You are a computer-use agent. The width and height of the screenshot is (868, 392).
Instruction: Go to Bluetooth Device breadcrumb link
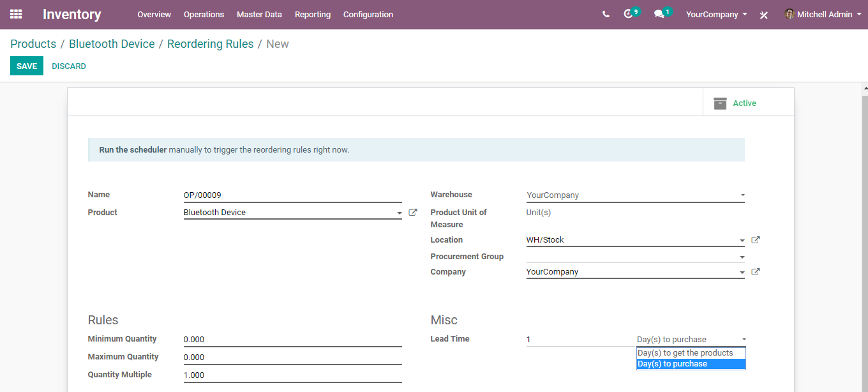point(112,44)
